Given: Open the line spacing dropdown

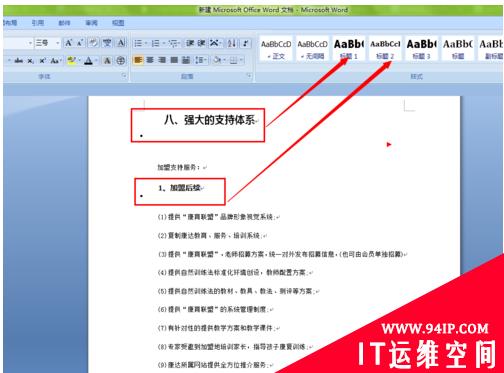Looking at the screenshot, I should coord(201,60).
